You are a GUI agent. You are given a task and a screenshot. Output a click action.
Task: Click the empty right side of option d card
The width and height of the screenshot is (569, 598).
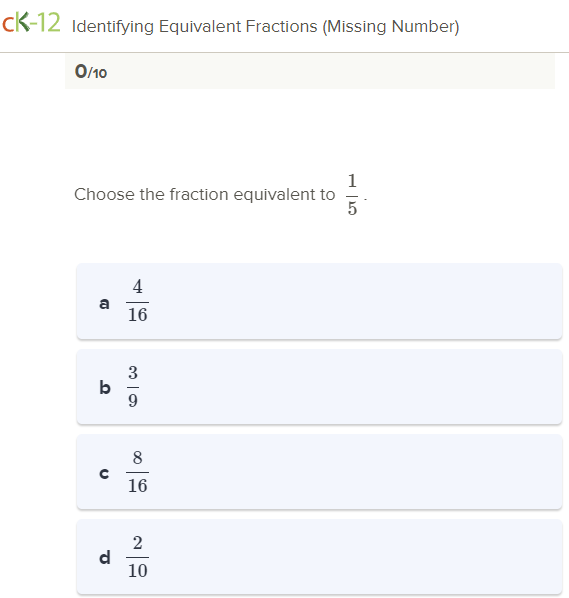(x=355, y=557)
